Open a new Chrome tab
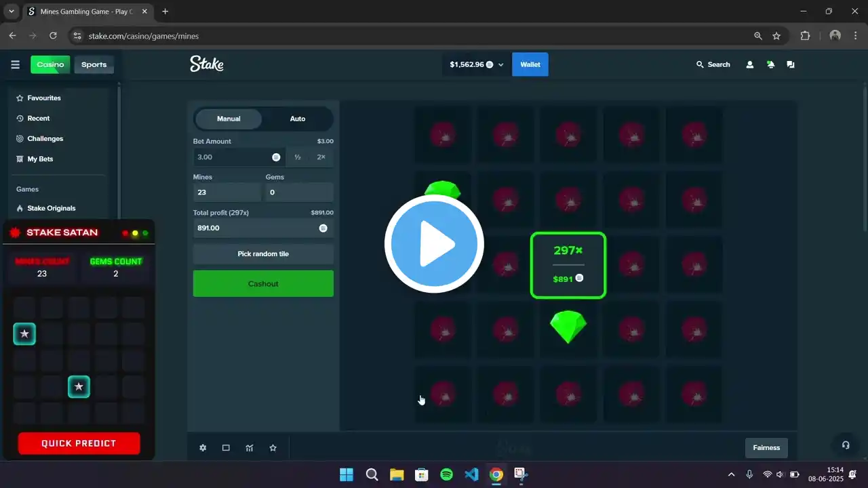Image resolution: width=868 pixels, height=488 pixels. (x=165, y=12)
